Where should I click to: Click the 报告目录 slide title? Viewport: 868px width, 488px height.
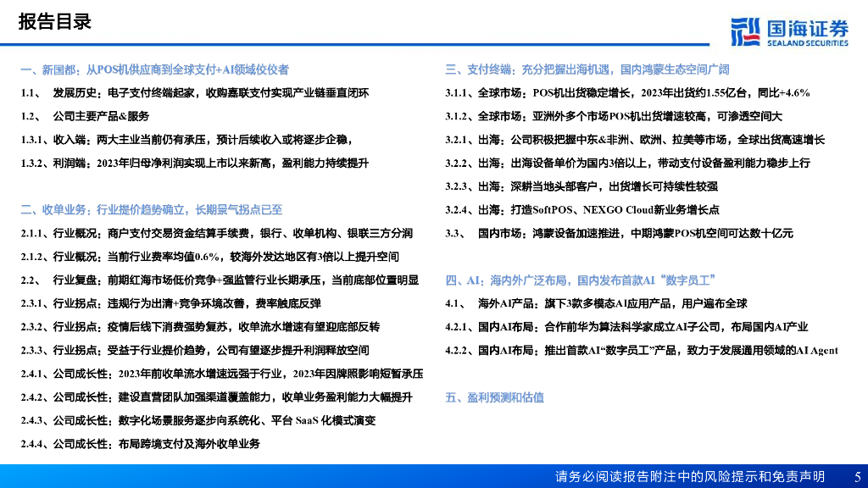(x=55, y=21)
